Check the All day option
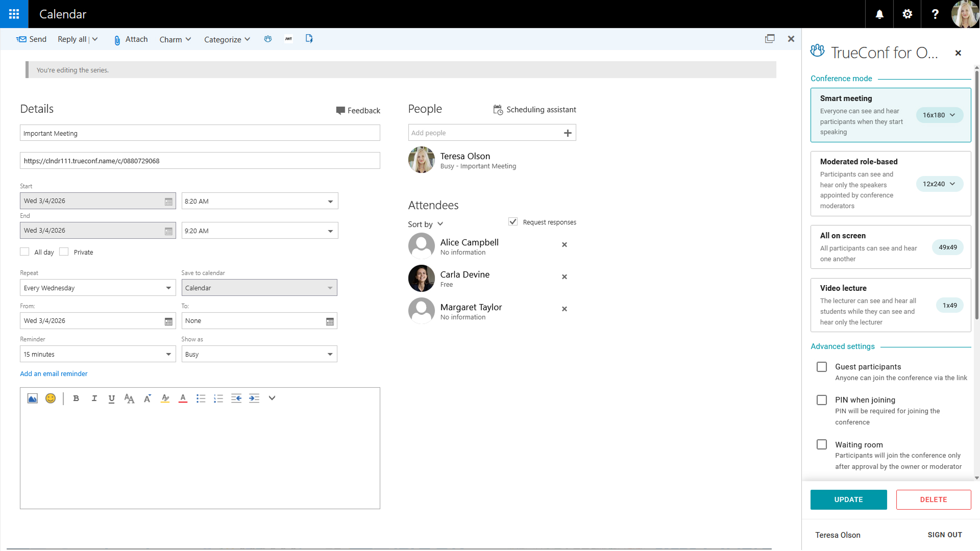Viewport: 980px width, 551px height. [24, 252]
